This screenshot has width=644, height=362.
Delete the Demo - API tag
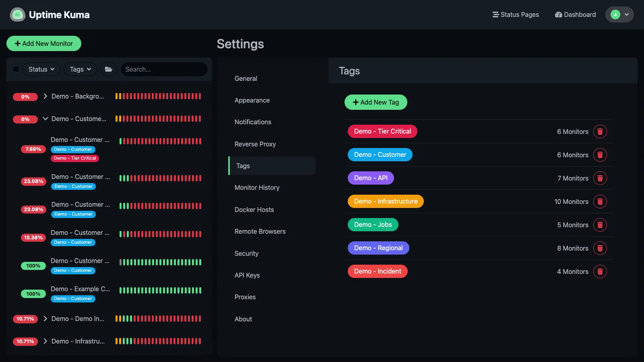click(600, 178)
